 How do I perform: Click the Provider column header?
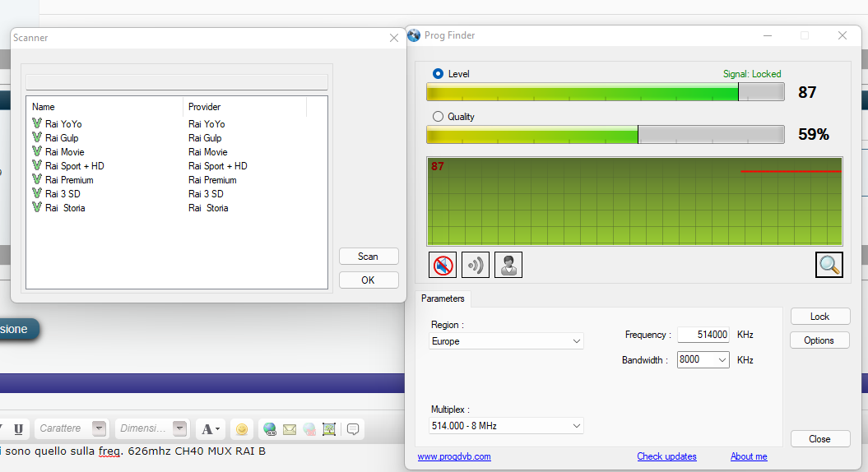(244, 107)
